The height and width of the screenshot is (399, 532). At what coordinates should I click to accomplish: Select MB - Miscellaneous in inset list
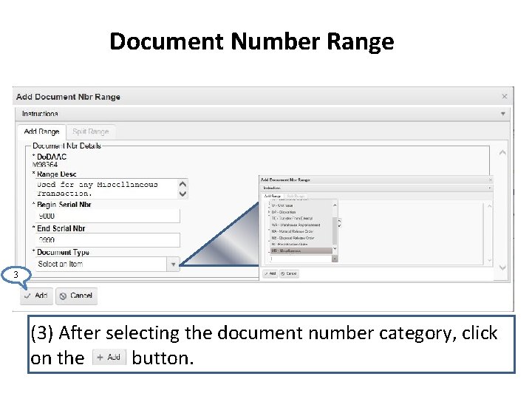(301, 251)
